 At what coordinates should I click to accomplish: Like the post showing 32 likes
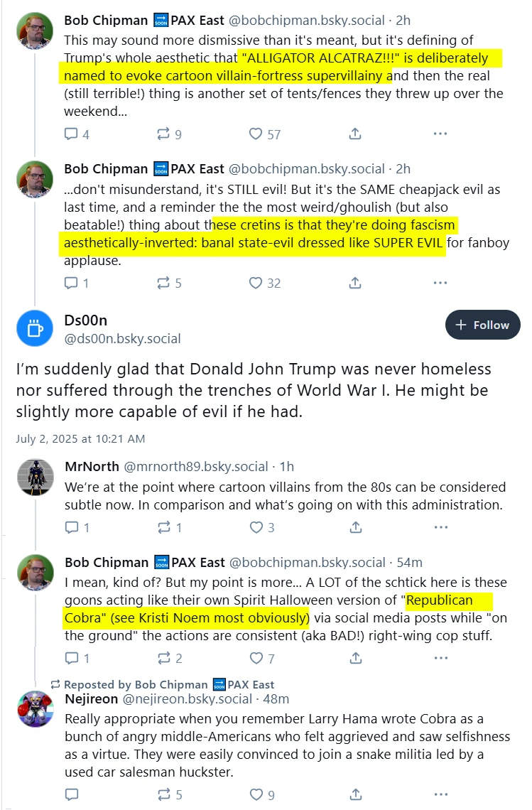(x=264, y=283)
